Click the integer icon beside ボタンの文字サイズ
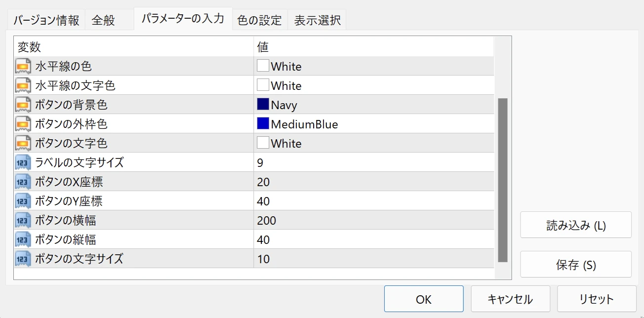 pos(23,259)
